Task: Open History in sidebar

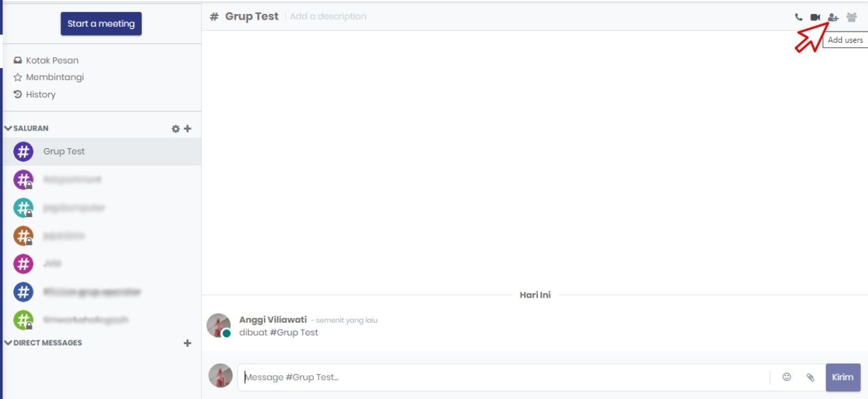Action: click(35, 94)
